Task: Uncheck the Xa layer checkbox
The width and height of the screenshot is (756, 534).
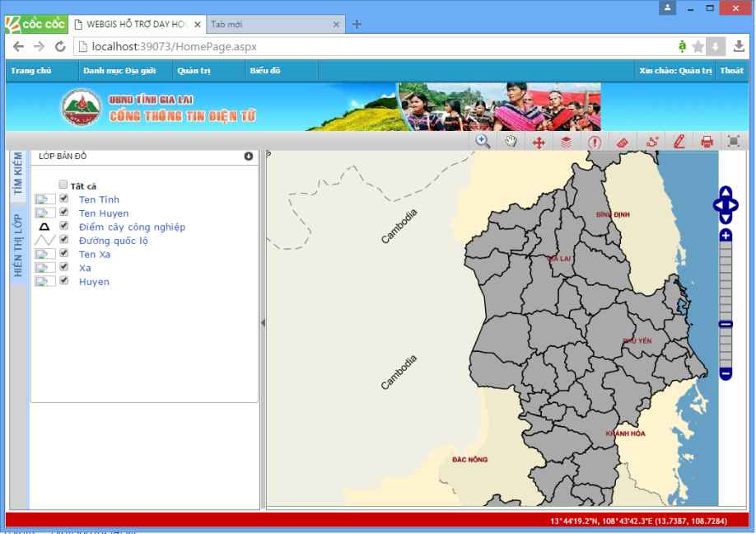Action: coord(63,267)
